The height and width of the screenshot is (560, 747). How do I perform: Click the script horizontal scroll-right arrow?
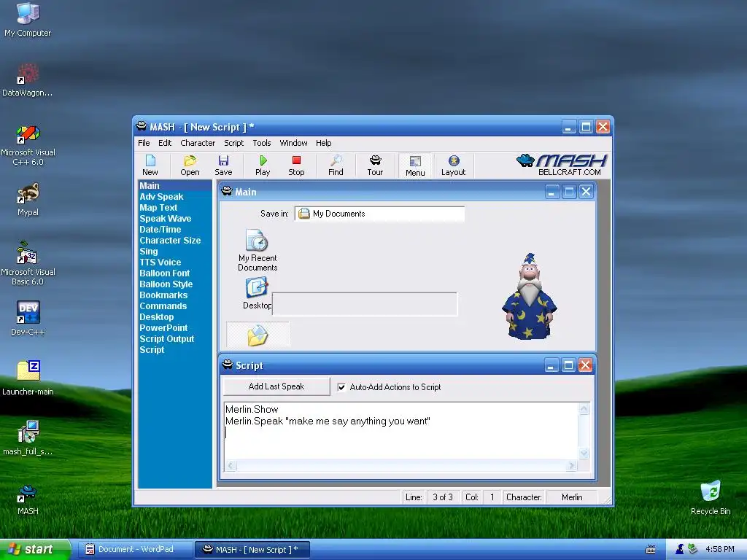(572, 465)
